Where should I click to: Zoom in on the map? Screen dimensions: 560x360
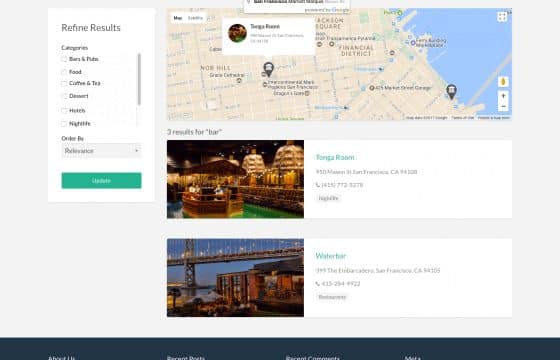(503, 96)
